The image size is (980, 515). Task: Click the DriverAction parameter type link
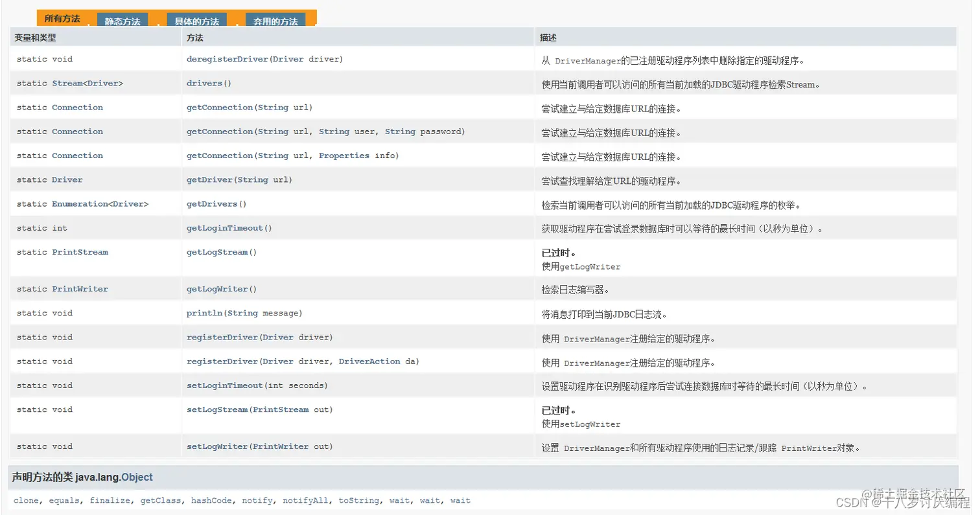pyautogui.click(x=369, y=361)
